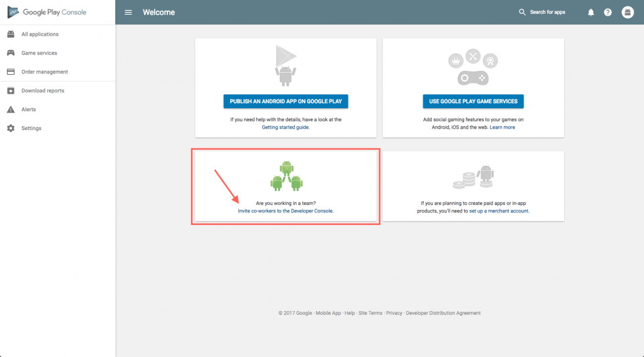
Task: Click 'Are you working in a team?' text
Action: (286, 203)
